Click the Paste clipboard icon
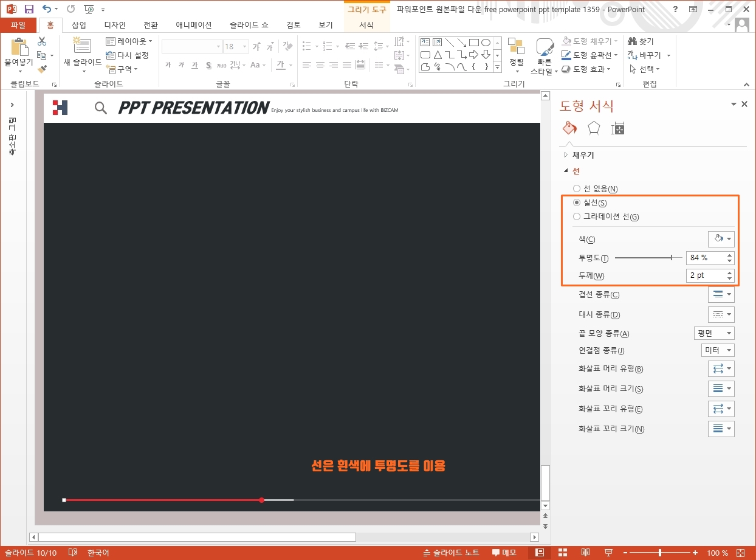Image resolution: width=756 pixels, height=560 pixels. point(20,47)
